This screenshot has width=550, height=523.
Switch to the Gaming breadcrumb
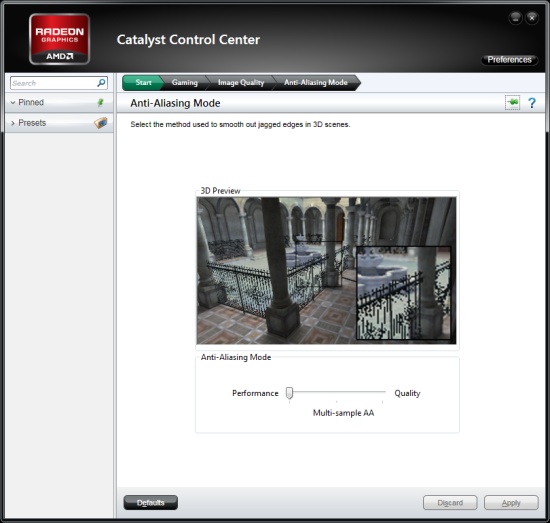(185, 83)
